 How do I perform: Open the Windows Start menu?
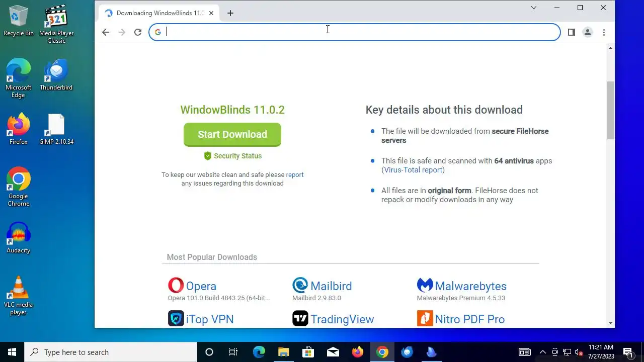pos(12,352)
